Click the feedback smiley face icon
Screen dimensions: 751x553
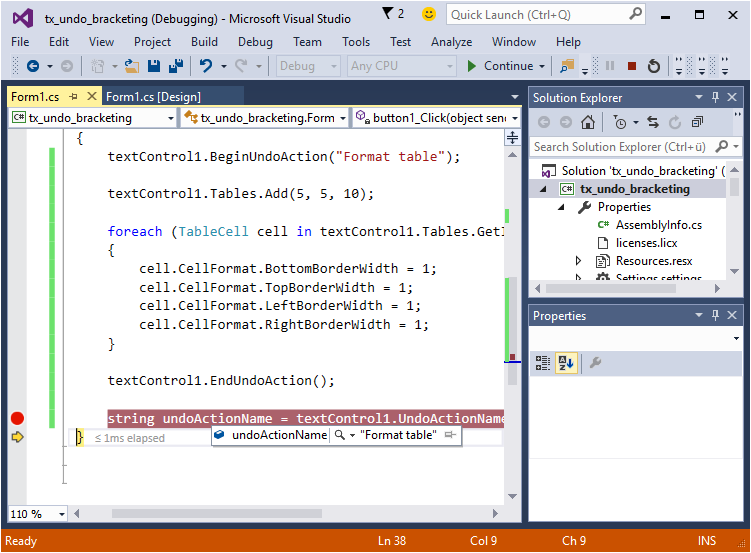click(429, 14)
